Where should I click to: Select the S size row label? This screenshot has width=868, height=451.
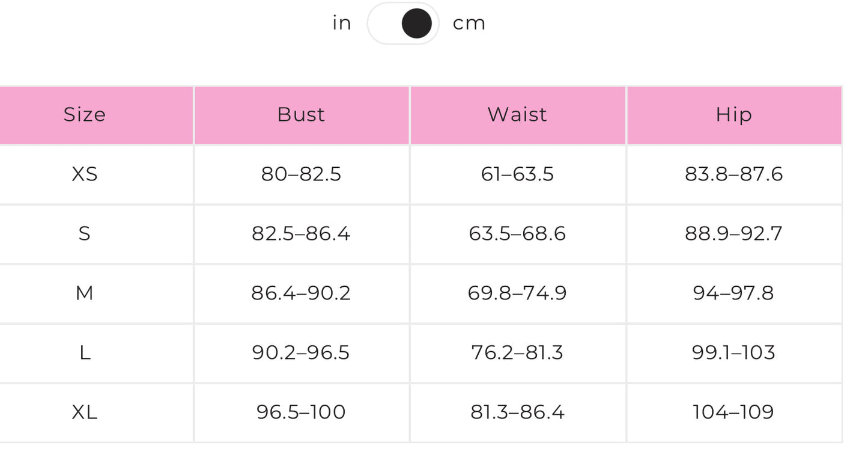click(x=85, y=233)
